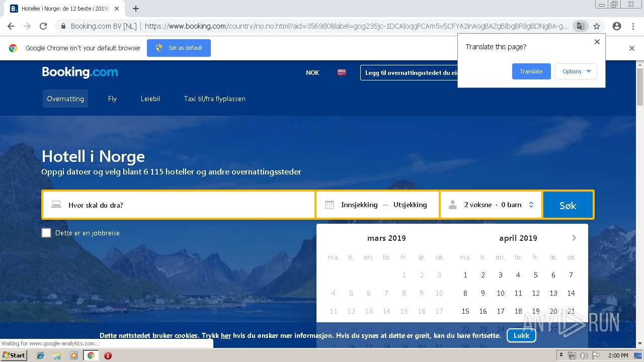Viewport: 644px width, 362px height.
Task: Click the system clock showing 2:00 PM
Action: point(618,355)
